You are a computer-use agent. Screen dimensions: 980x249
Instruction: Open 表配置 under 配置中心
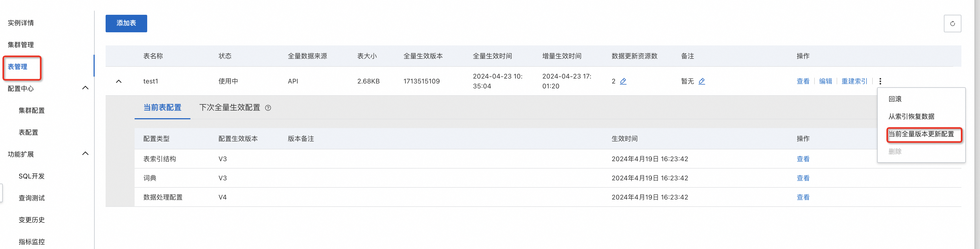tap(28, 132)
